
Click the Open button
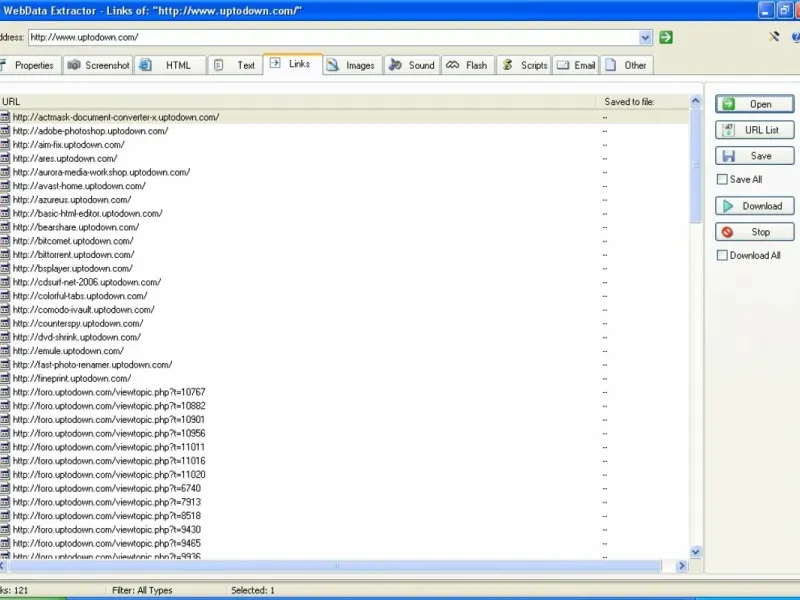(755, 104)
